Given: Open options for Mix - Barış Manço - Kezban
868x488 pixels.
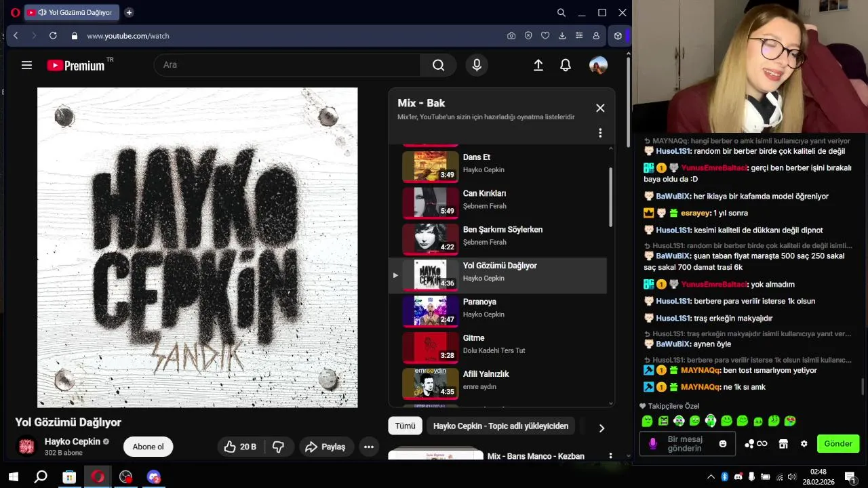Looking at the screenshot, I should [610, 456].
